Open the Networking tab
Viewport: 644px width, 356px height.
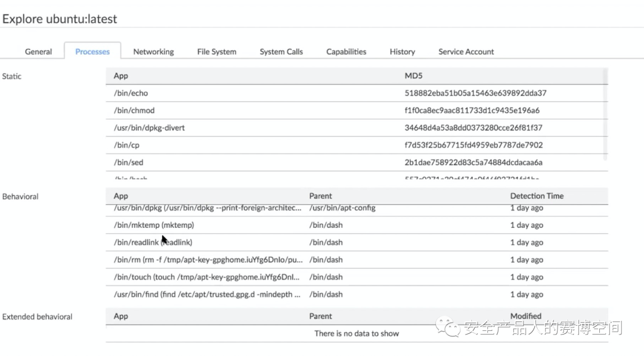coord(153,52)
